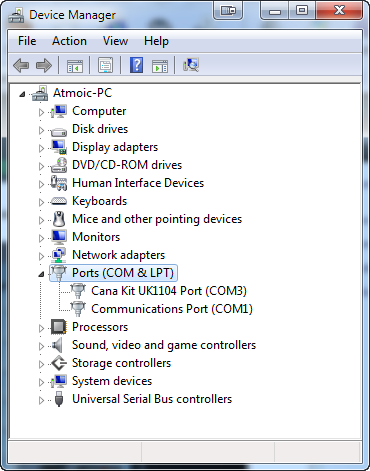370x471 pixels.
Task: Open the Action menu
Action: 69,41
